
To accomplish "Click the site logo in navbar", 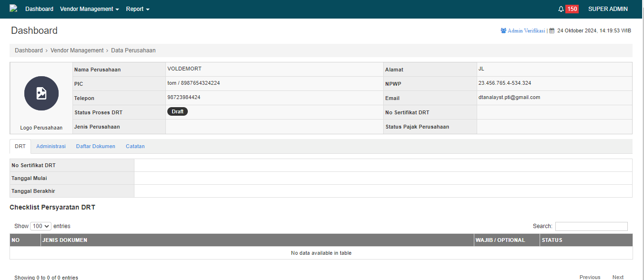I will 13,8.
